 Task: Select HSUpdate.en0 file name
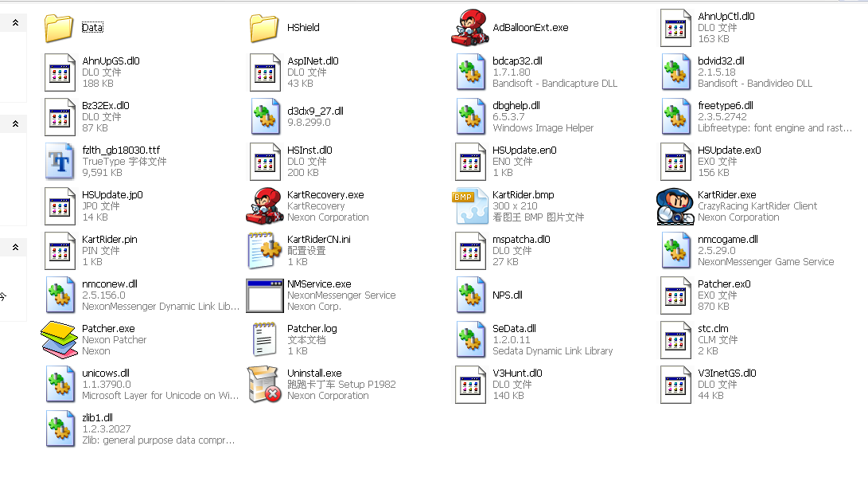pos(524,151)
